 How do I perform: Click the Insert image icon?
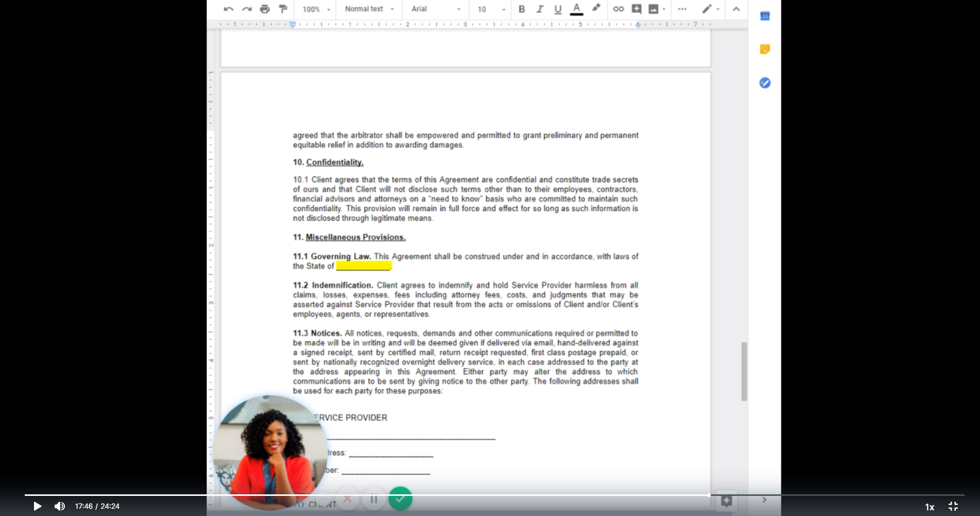pyautogui.click(x=653, y=9)
